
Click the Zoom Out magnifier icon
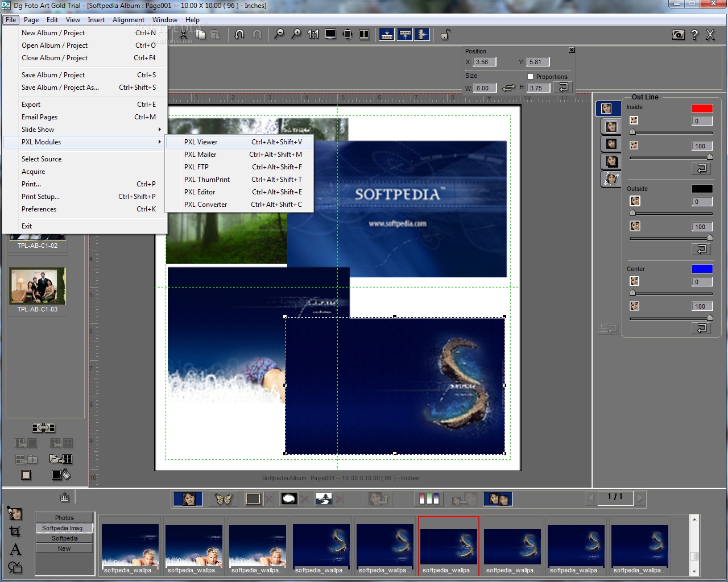click(x=279, y=35)
